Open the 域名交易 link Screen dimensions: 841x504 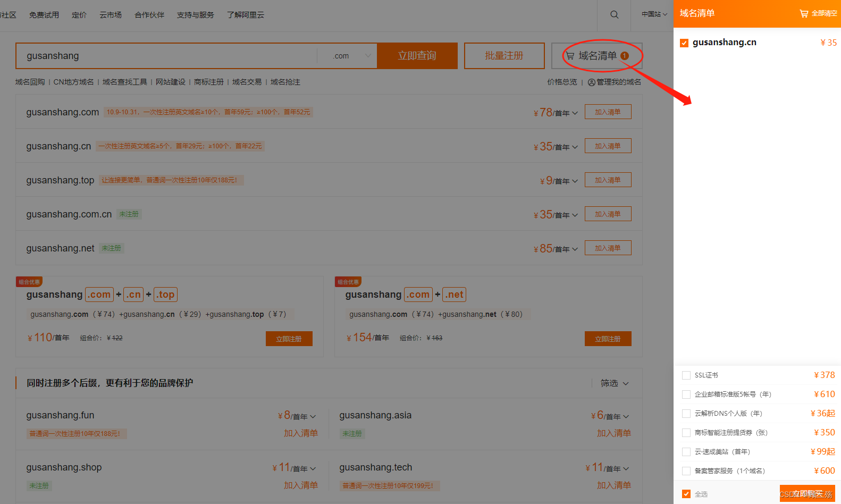[x=247, y=82]
